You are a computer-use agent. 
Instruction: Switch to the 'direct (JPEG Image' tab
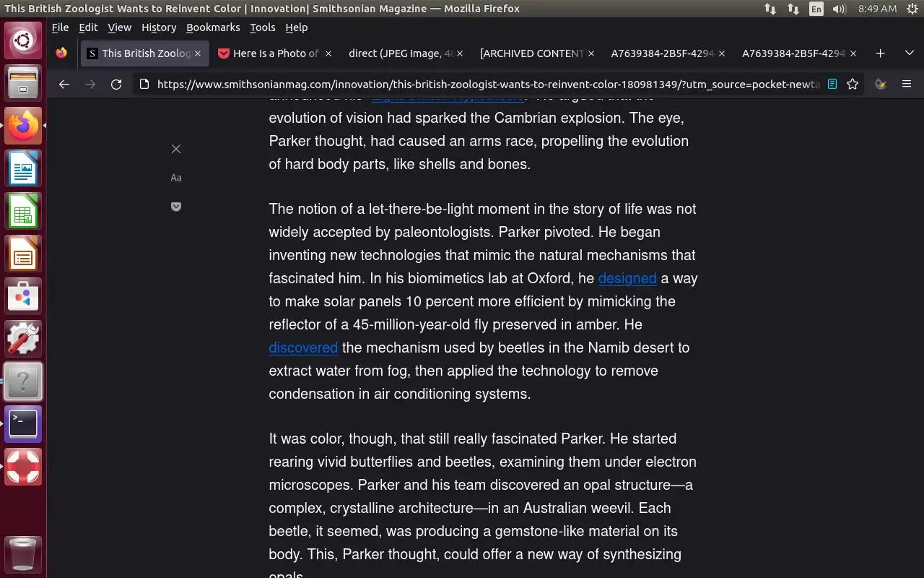click(x=405, y=53)
